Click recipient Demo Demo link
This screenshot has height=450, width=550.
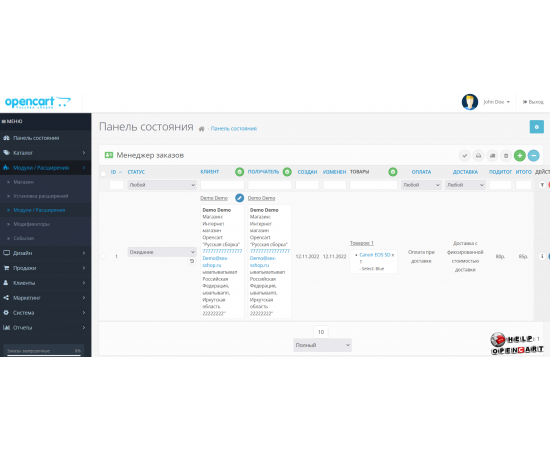261,198
